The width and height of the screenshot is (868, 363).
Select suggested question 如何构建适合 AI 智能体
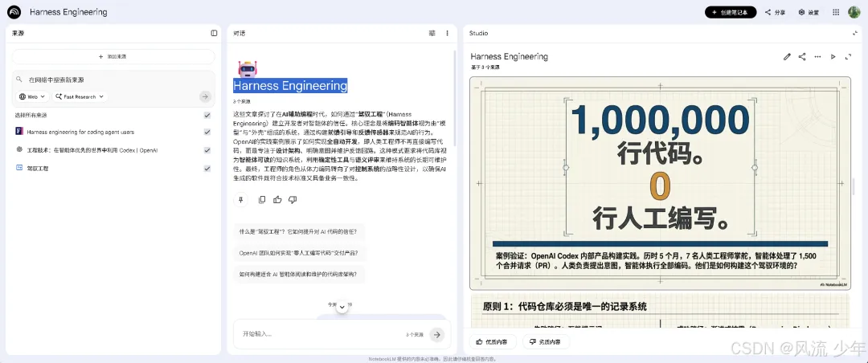[299, 274]
